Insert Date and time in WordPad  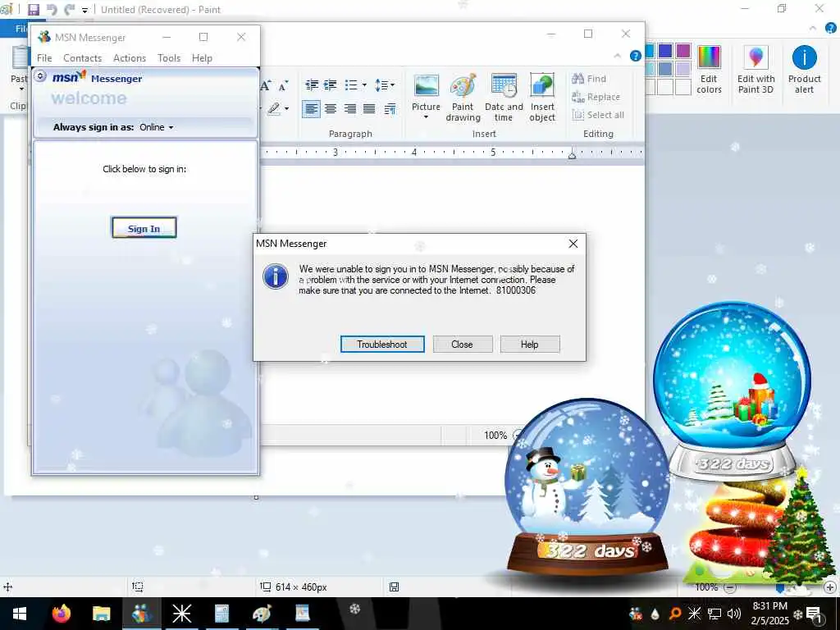(x=504, y=98)
